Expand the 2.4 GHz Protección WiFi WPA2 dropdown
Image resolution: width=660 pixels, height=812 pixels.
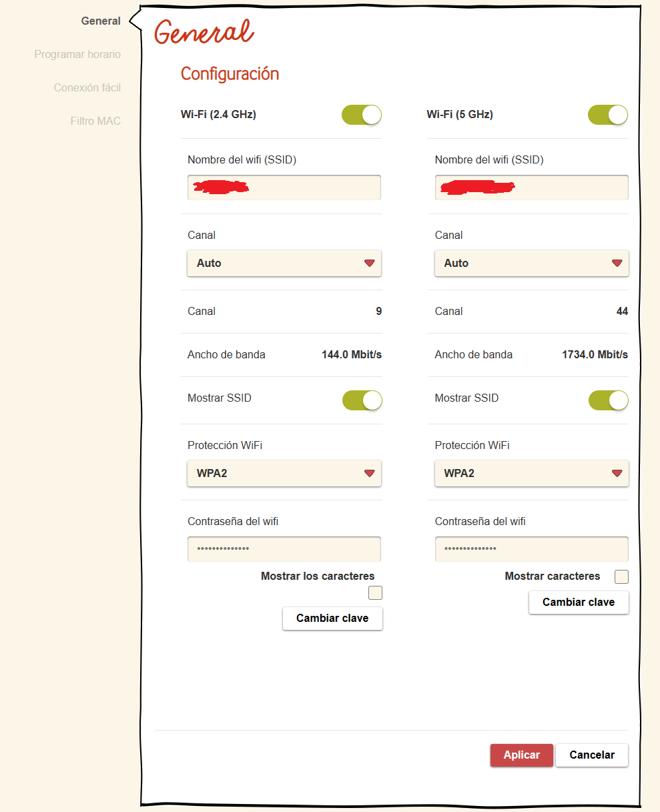284,473
